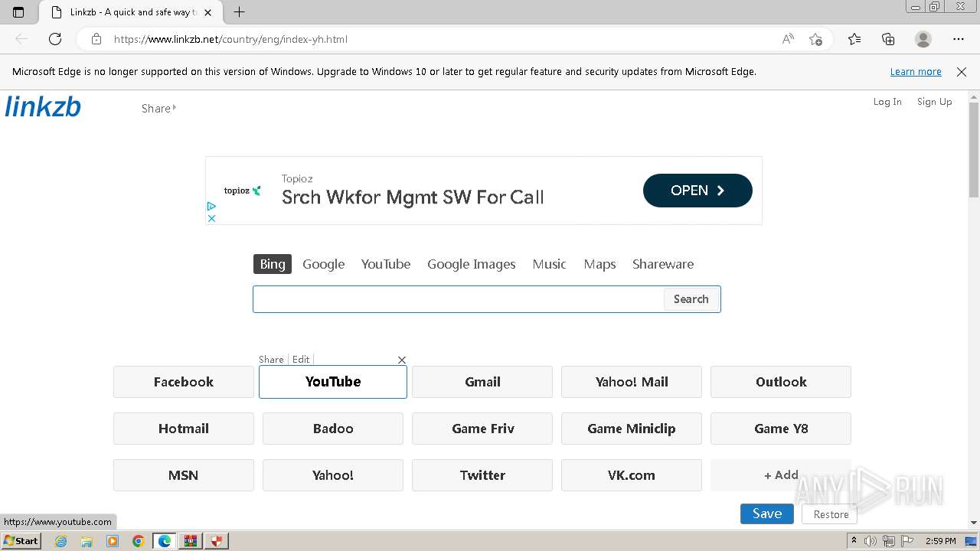Image resolution: width=980 pixels, height=551 pixels.
Task: Click the OPEN button in ad
Action: (697, 191)
